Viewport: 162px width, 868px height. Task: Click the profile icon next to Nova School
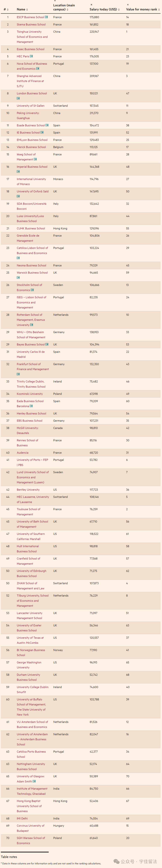[x=38, y=69]
